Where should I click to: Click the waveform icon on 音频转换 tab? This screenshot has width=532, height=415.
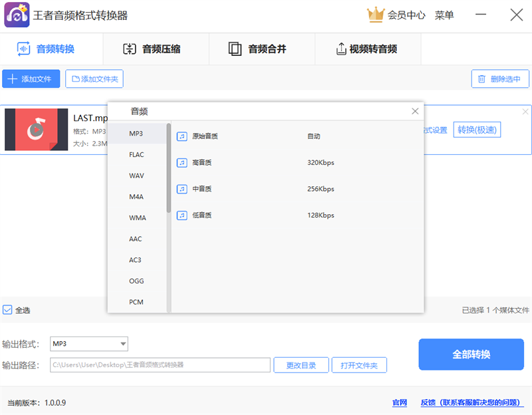(23, 49)
